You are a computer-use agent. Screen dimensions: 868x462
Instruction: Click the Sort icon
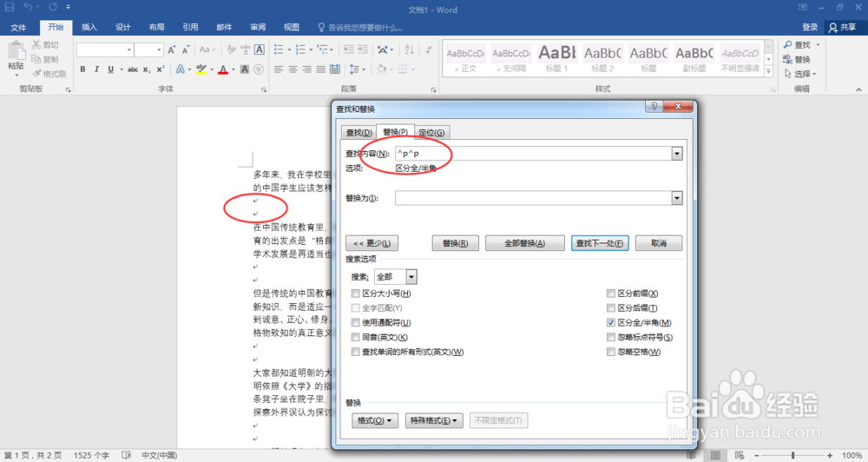pyautogui.click(x=409, y=49)
